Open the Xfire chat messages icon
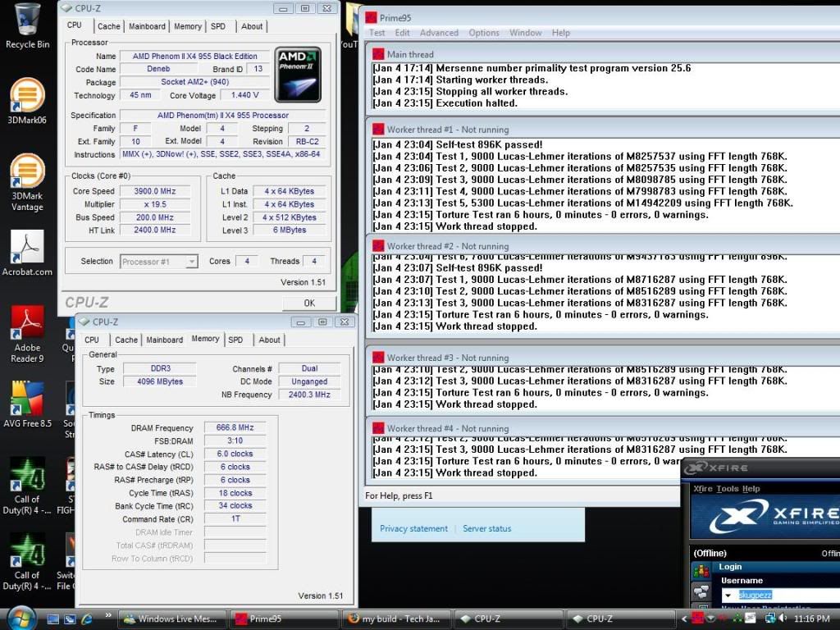840x630 pixels. [701, 592]
